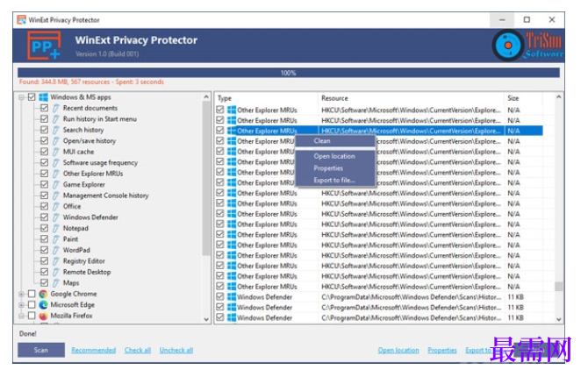This screenshot has height=377, width=588.
Task: Click the Windows icon of last Windows Defender row
Action: coord(232,317)
